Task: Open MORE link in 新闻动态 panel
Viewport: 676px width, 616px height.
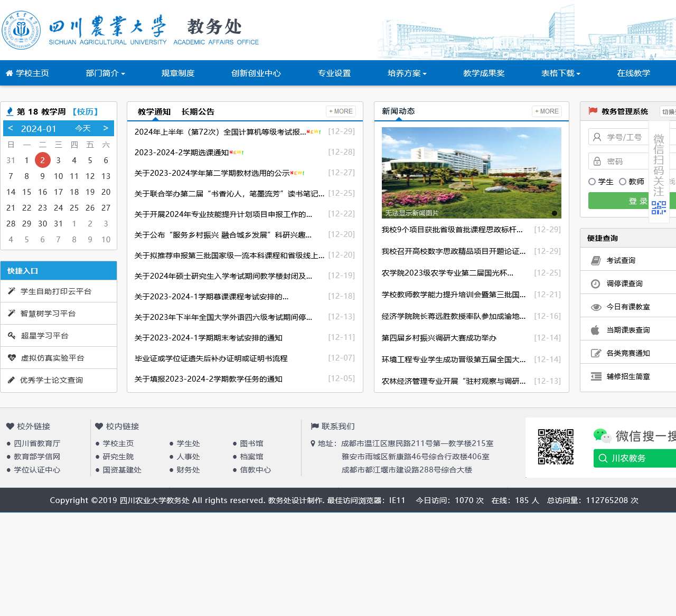Action: pyautogui.click(x=547, y=111)
